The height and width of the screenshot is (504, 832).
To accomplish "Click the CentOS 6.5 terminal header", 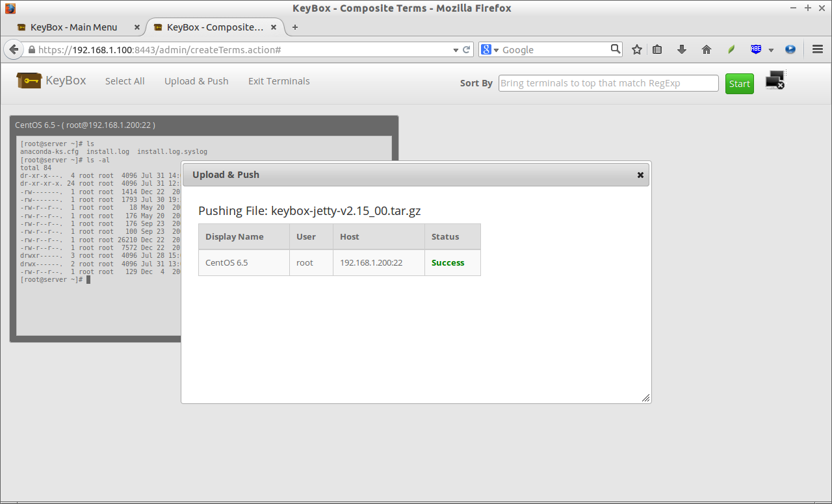I will pyautogui.click(x=204, y=125).
